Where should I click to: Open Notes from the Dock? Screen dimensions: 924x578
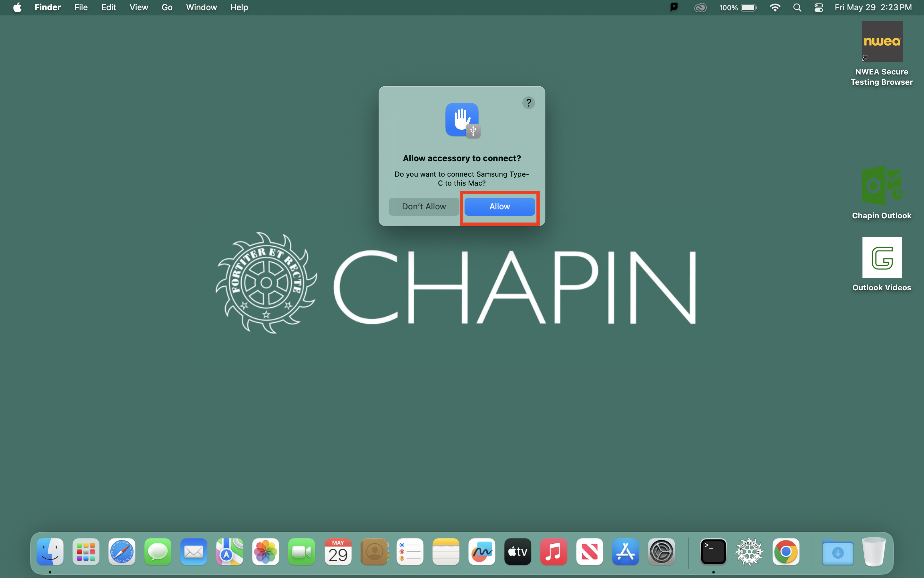[446, 552]
